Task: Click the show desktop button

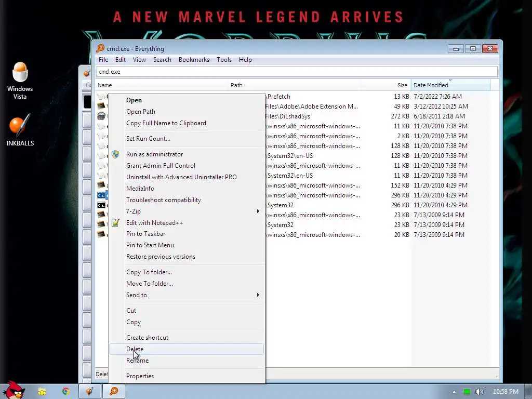Action: [x=528, y=392]
